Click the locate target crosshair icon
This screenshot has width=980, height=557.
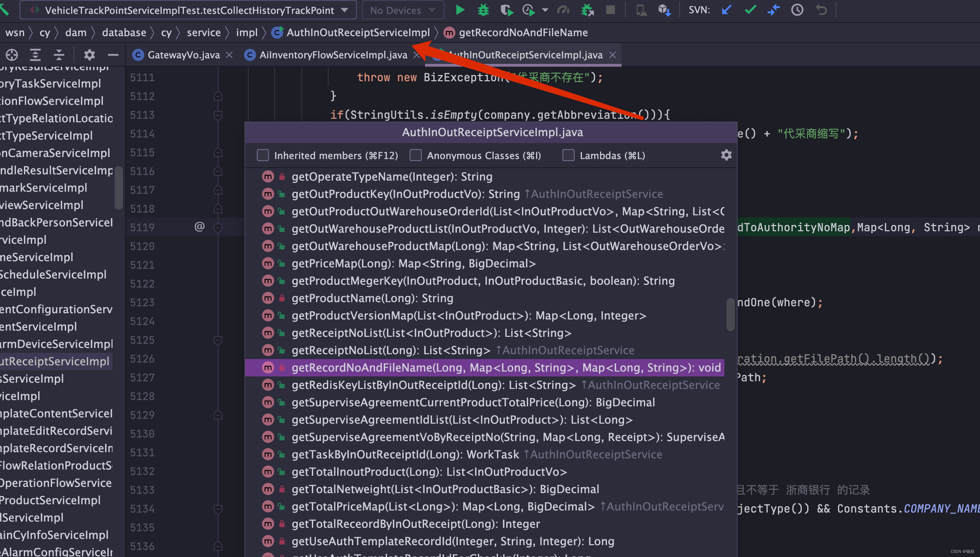[x=12, y=55]
